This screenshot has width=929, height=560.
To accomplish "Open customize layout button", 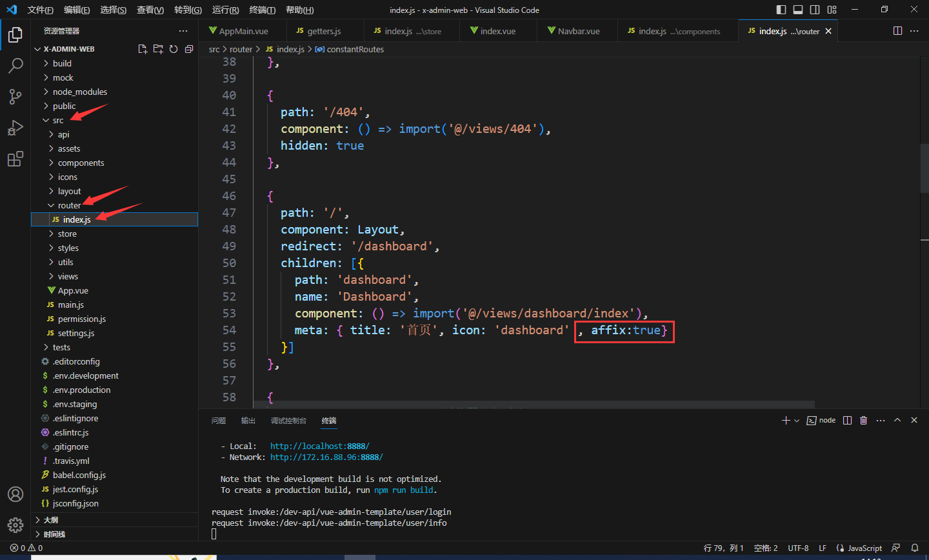I will pyautogui.click(x=832, y=10).
